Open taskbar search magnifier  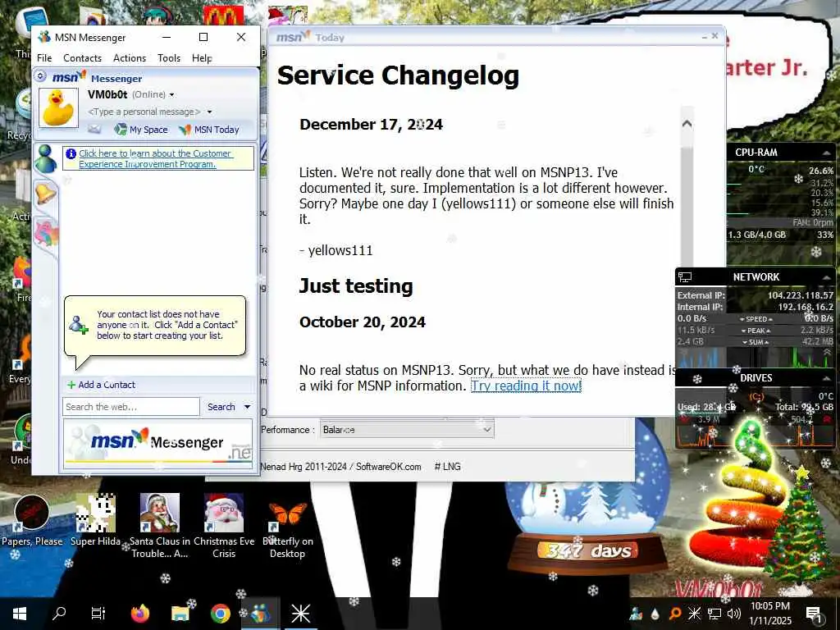coord(59,614)
